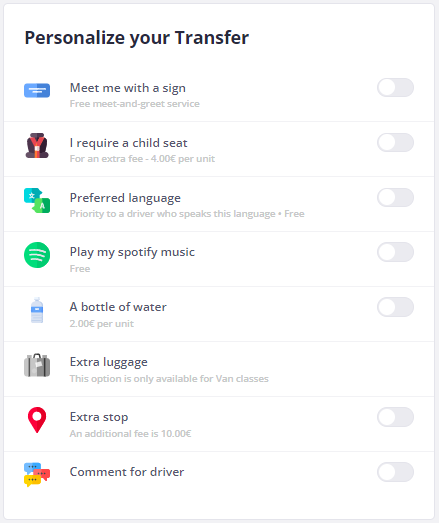Click the green Spotify logo icon

(37, 255)
